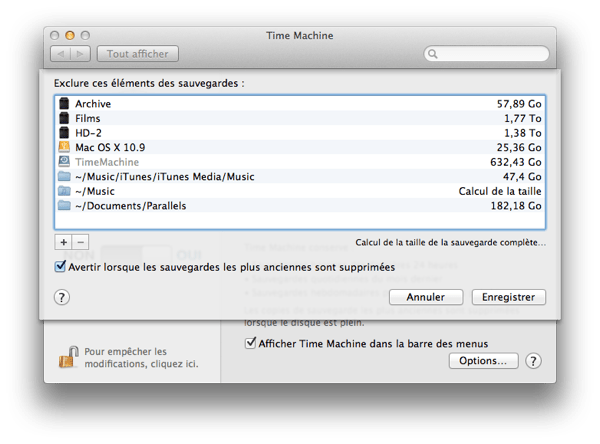Screen dimensions: 600x444
Task: Click the ~/Documents/Parallels folder icon
Action: point(65,206)
